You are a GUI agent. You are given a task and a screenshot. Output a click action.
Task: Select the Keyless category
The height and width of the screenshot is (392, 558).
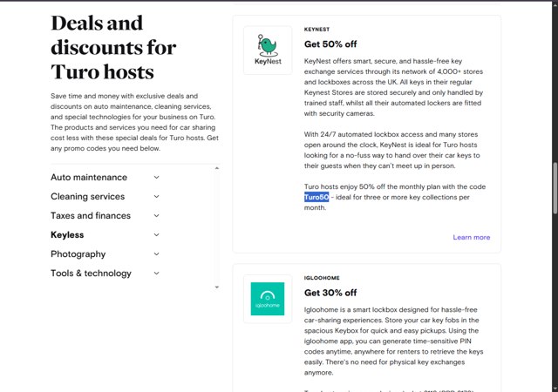click(67, 235)
